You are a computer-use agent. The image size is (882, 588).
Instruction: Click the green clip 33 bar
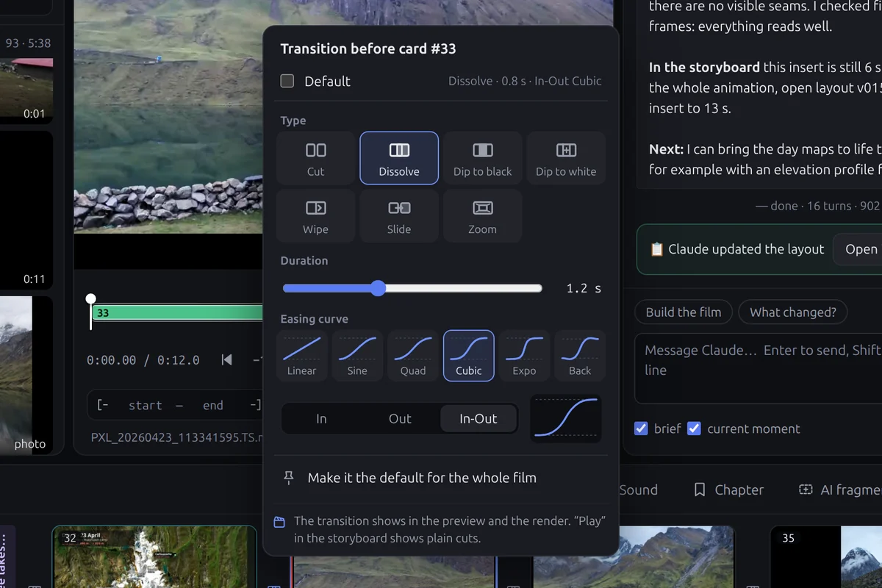pos(178,312)
